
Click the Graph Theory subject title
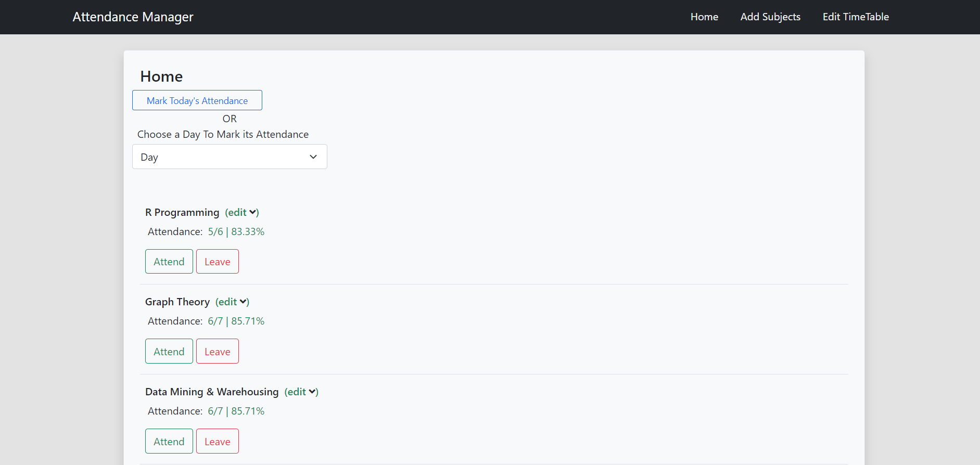coord(177,302)
